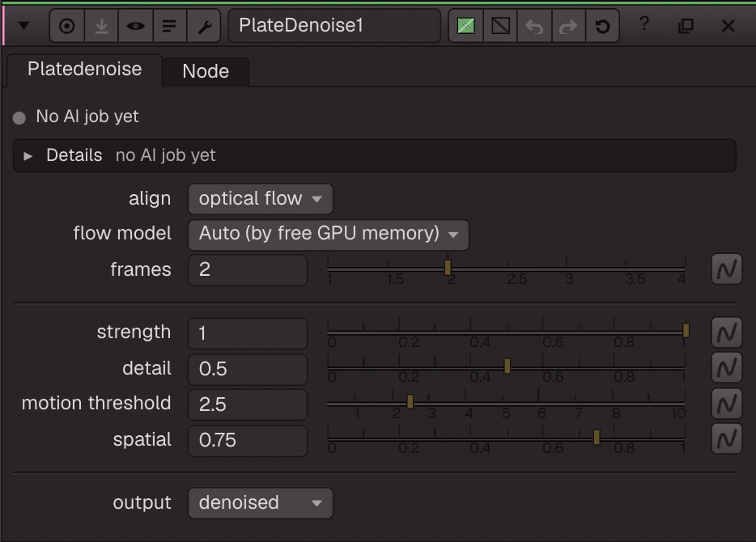
Task: Click the detail slider handle
Action: (x=508, y=366)
